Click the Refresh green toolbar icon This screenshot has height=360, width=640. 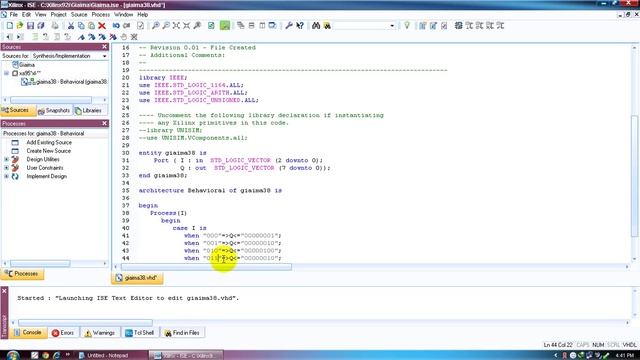[x=211, y=26]
